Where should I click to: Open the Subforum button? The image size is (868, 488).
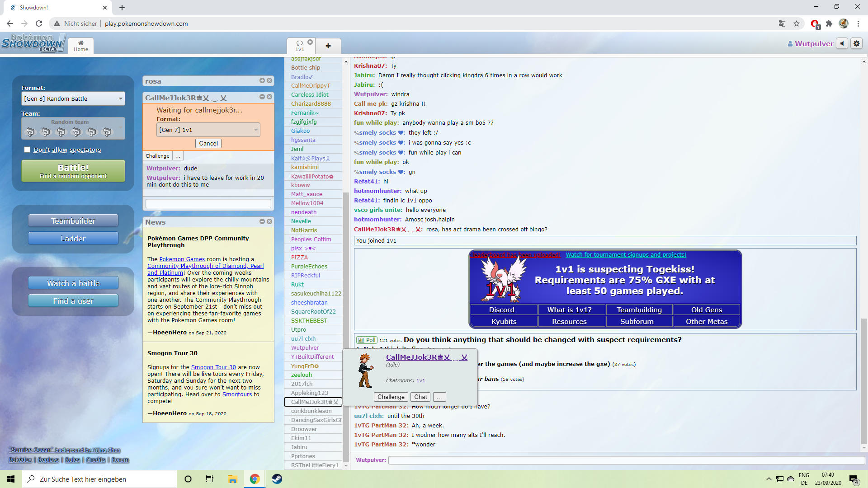coord(639,321)
